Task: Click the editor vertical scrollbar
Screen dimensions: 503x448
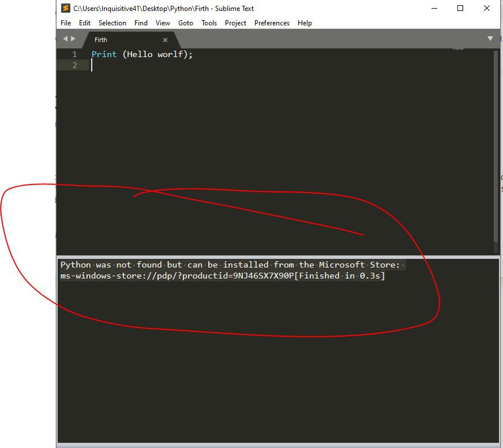Action: pyautogui.click(x=496, y=147)
